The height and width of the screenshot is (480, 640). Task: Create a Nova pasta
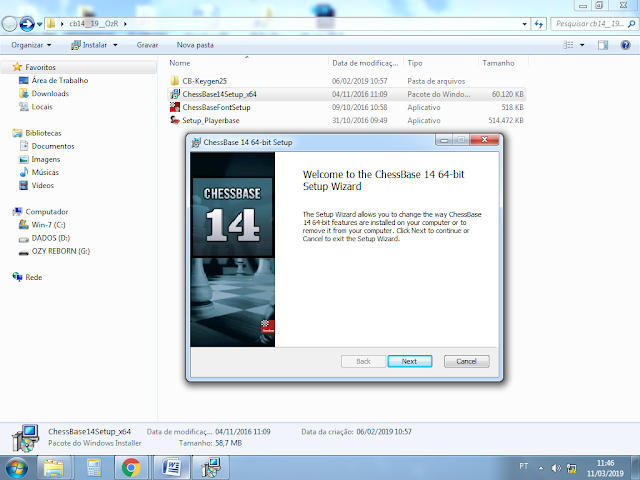(195, 45)
